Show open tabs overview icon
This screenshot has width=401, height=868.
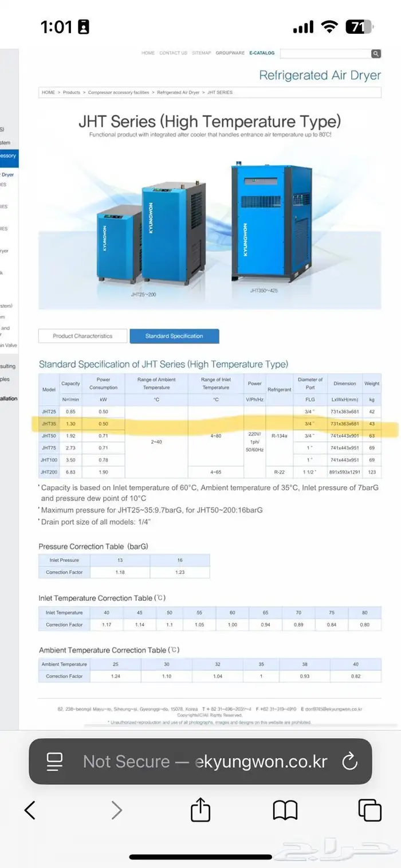pyautogui.click(x=369, y=810)
